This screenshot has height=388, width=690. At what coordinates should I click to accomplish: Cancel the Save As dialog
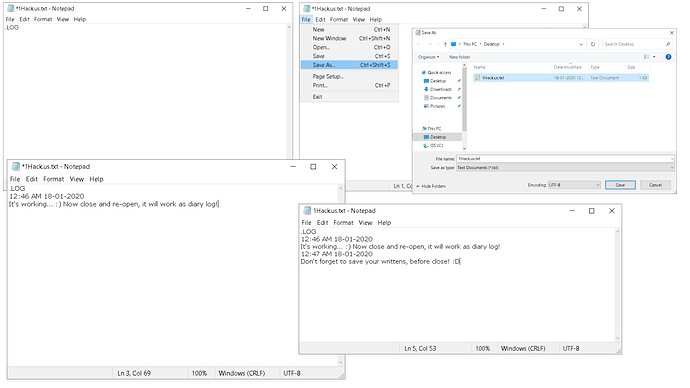pos(655,185)
